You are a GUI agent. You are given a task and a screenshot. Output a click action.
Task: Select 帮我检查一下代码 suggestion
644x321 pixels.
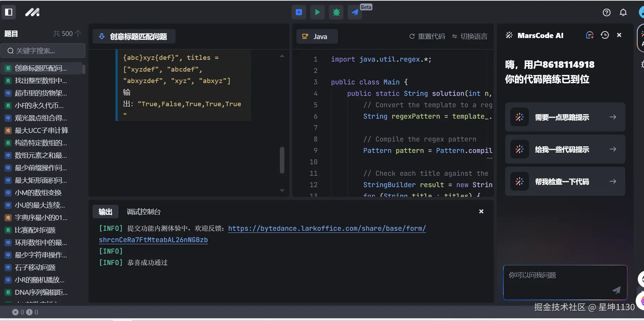(x=565, y=181)
